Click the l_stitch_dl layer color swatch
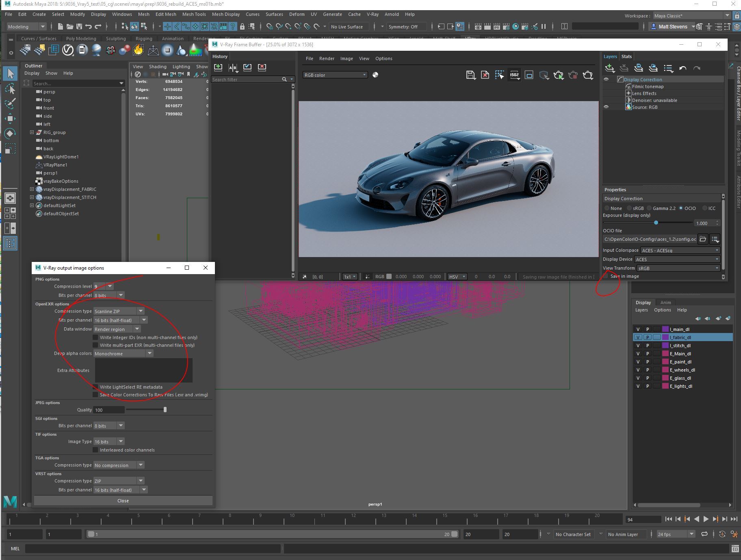This screenshot has height=560, width=741. [665, 346]
